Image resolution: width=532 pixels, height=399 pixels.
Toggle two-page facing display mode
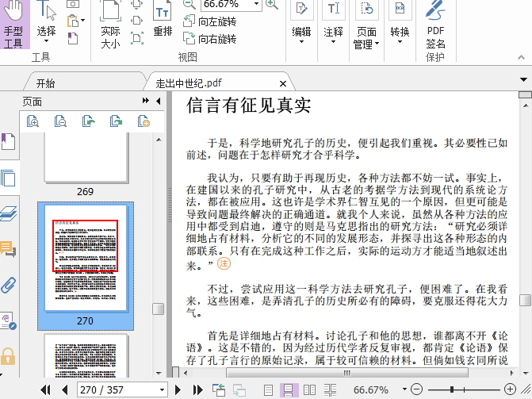point(310,389)
